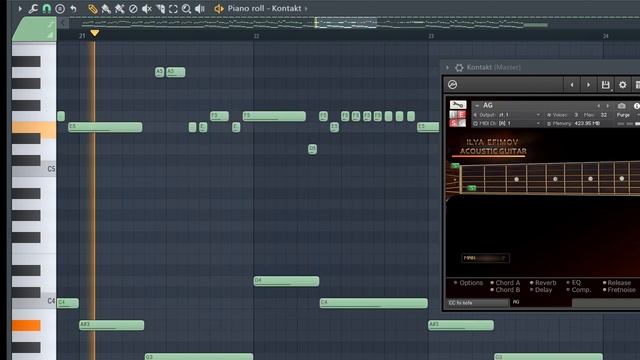640x360 pixels.
Task: Click the orange speaker preview icon
Action: pos(219,8)
